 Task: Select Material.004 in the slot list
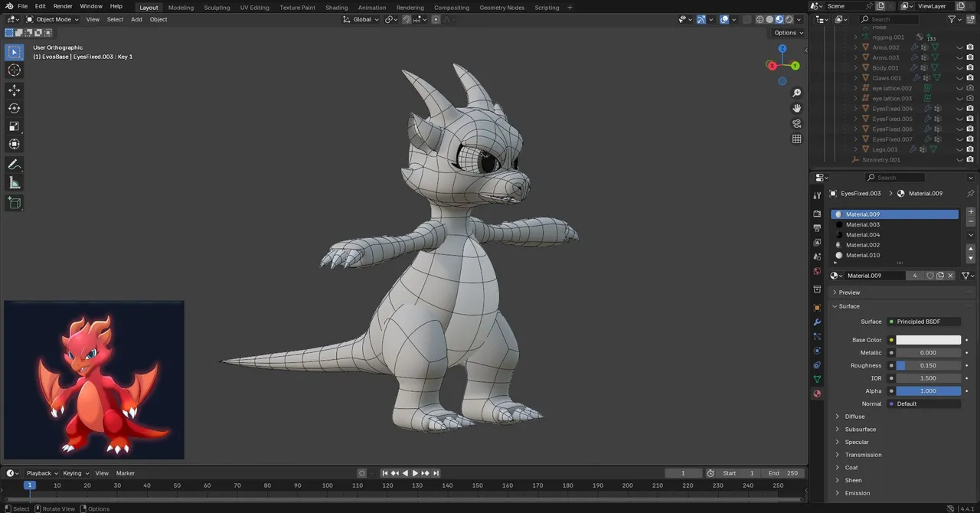894,235
